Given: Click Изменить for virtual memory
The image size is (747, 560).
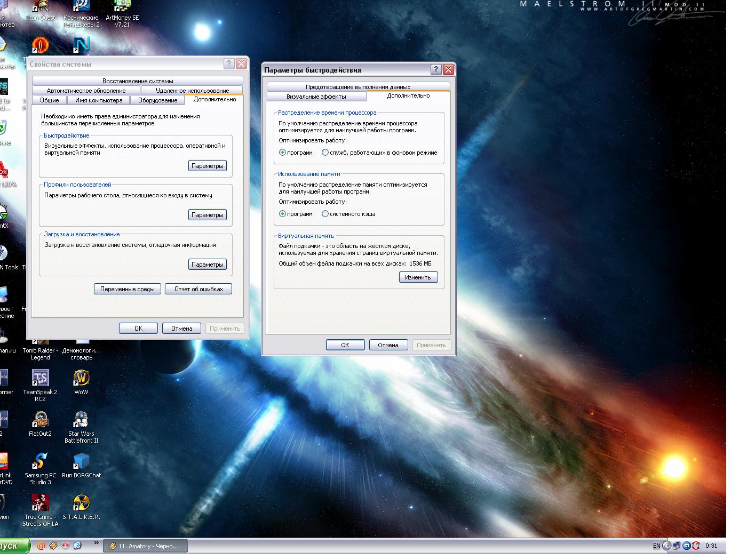Looking at the screenshot, I should coord(418,277).
